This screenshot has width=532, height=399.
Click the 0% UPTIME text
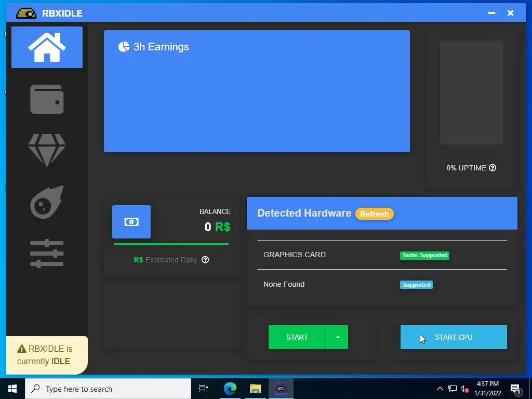pos(467,168)
